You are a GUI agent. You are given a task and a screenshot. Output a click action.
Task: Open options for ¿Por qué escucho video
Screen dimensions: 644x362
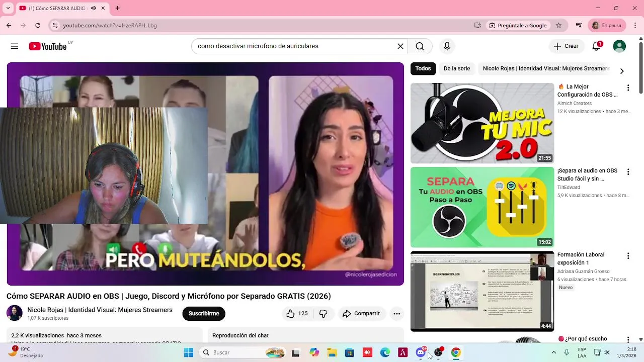628,339
